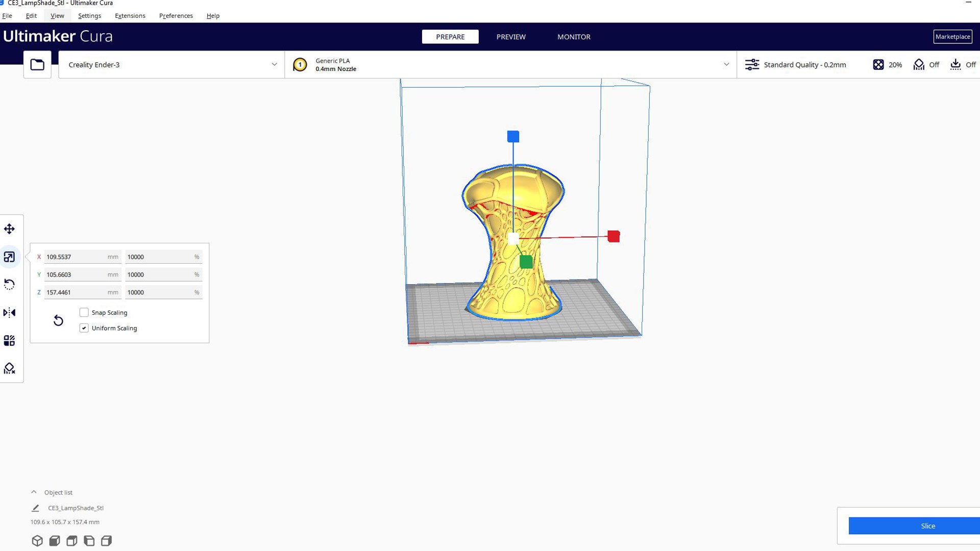
Task: Switch to 3D perspective view cube
Action: click(x=37, y=541)
